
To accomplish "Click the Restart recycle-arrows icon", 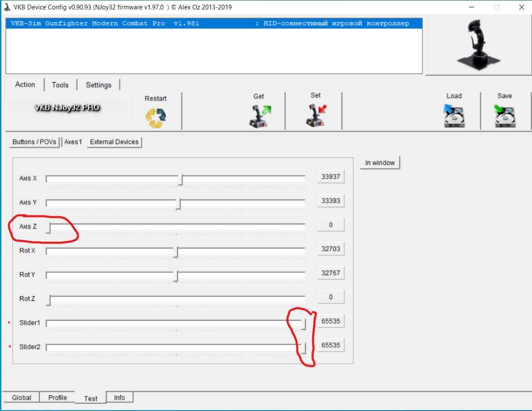I will [x=156, y=118].
